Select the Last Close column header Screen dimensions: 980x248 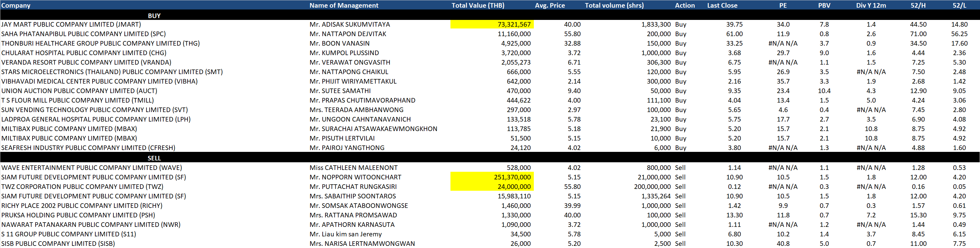722,5
